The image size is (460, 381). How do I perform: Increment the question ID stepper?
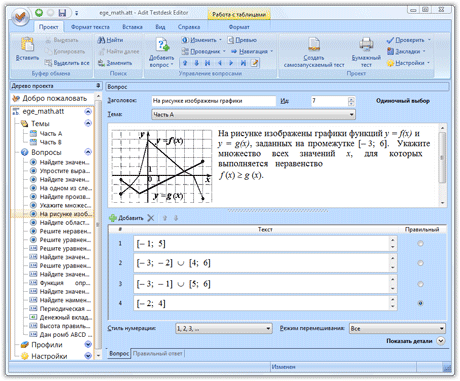coord(351,99)
